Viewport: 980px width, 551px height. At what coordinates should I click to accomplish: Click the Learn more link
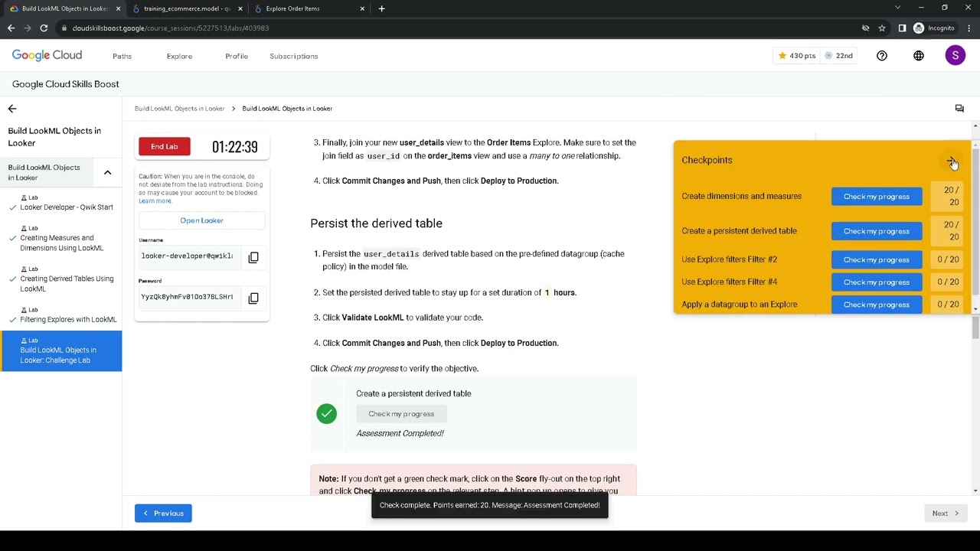pyautogui.click(x=155, y=201)
